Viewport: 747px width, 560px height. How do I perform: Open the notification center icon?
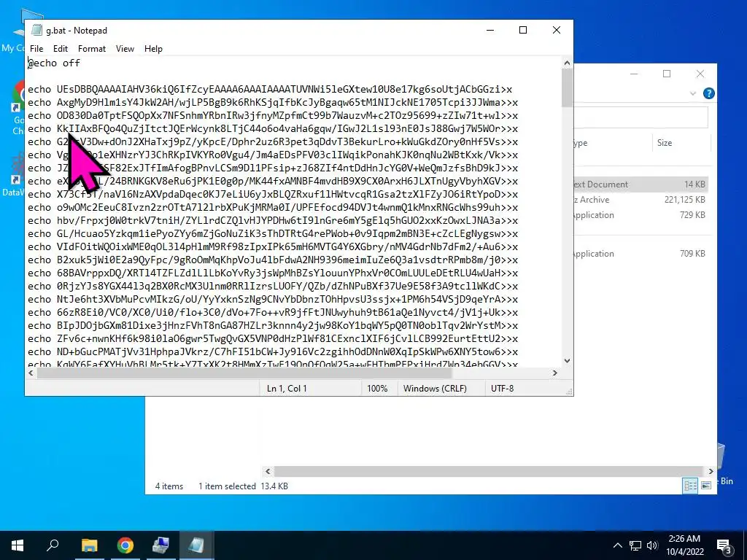click(x=724, y=545)
